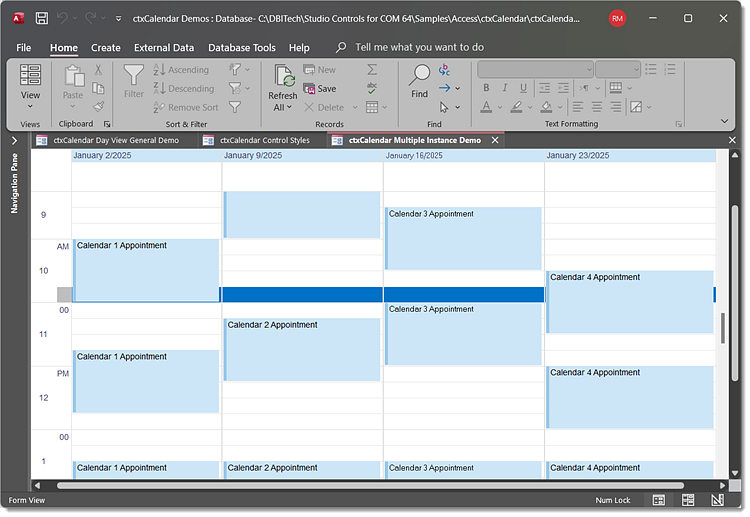Click New record button
Viewport: 750px width, 517px height.
[319, 70]
